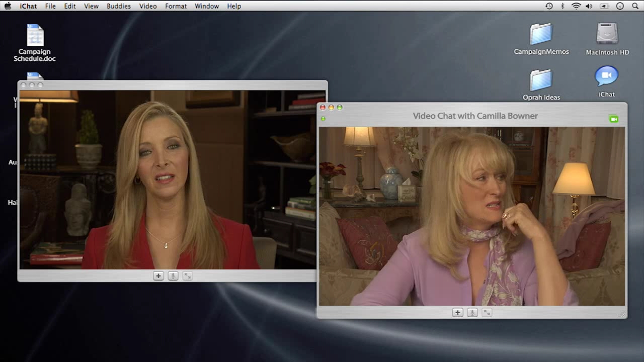Grab resize handle of Camilla chat window
The height and width of the screenshot is (362, 644).
(623, 314)
